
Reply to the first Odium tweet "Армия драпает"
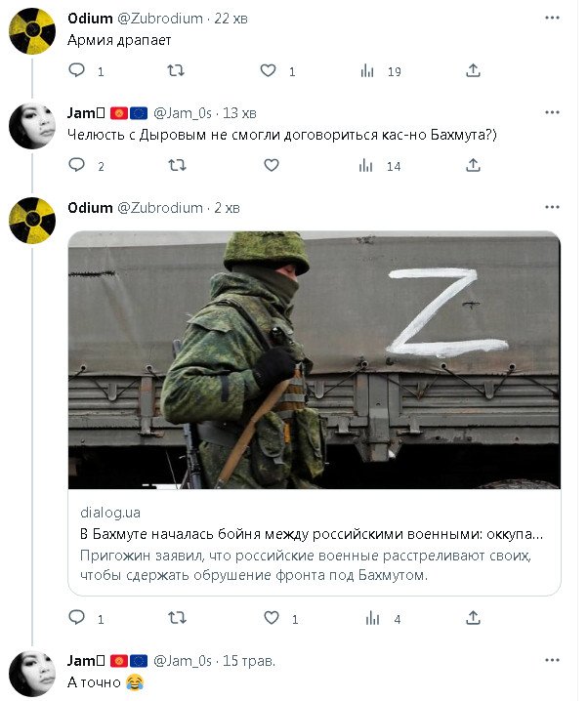(77, 70)
